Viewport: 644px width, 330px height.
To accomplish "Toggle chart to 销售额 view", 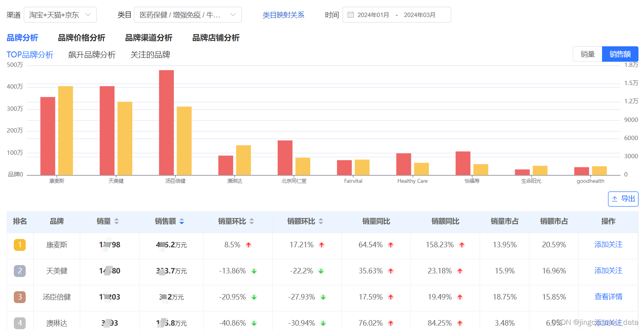I will tap(620, 54).
